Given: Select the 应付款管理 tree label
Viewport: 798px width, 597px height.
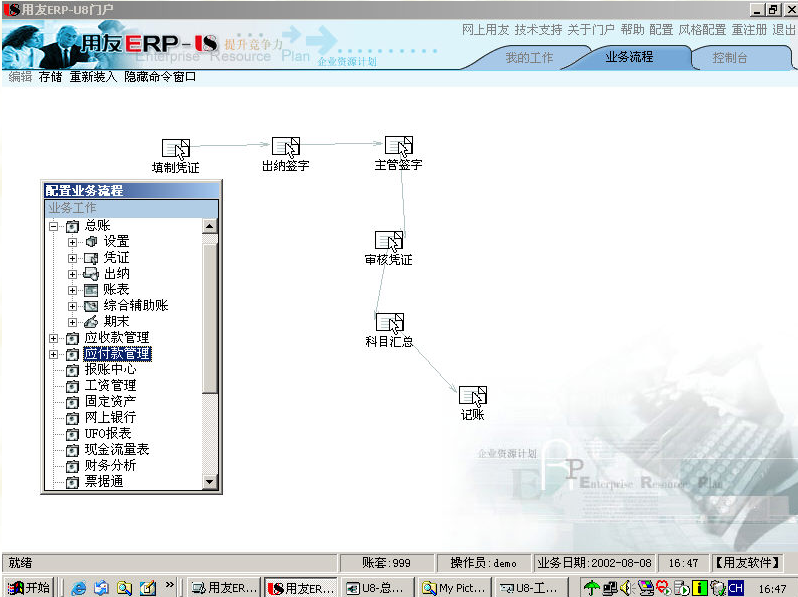Looking at the screenshot, I should 117,354.
